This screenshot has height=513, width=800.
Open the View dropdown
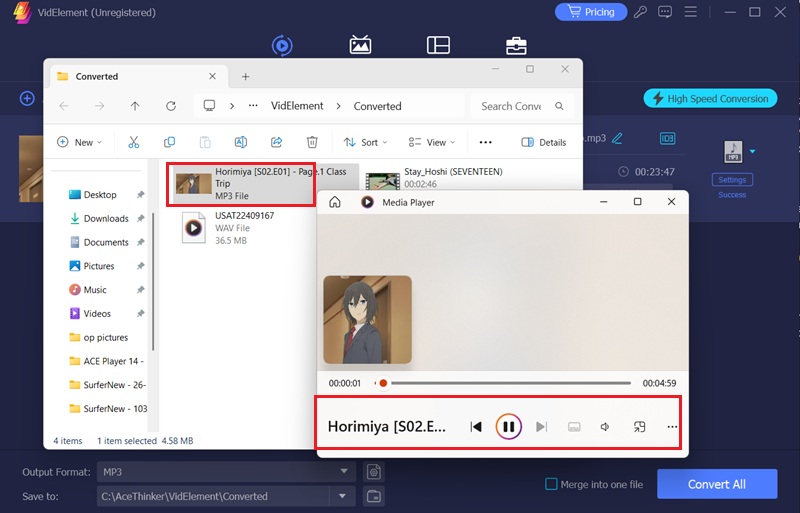coord(432,142)
